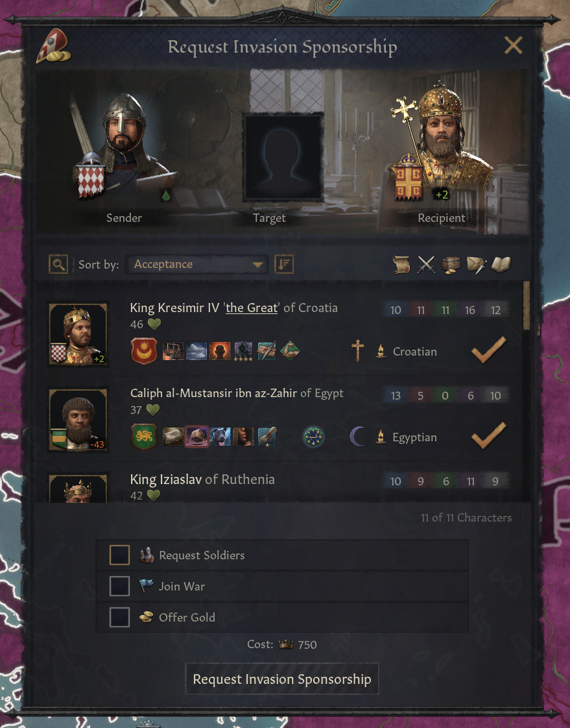Enable the Request Soldiers checkbox

tap(119, 555)
